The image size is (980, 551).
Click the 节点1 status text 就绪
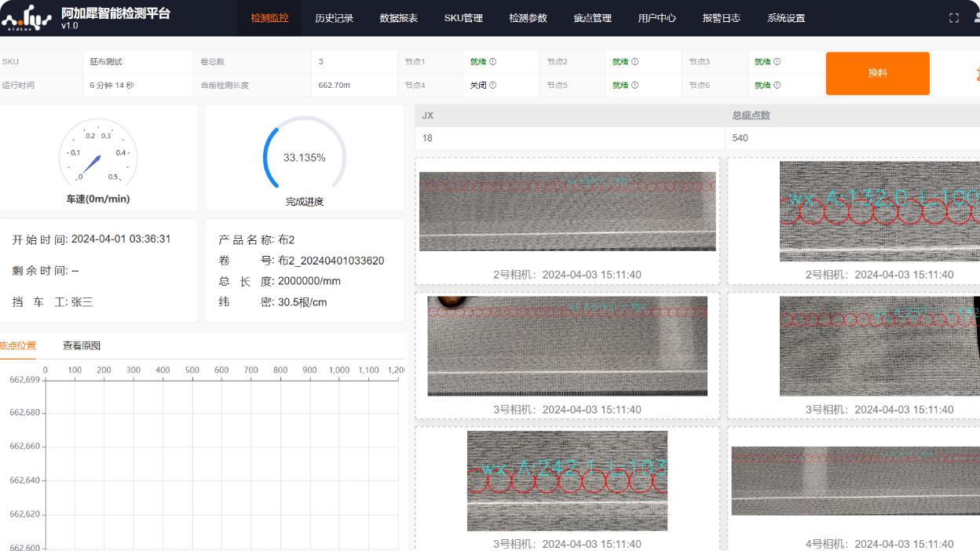point(478,61)
